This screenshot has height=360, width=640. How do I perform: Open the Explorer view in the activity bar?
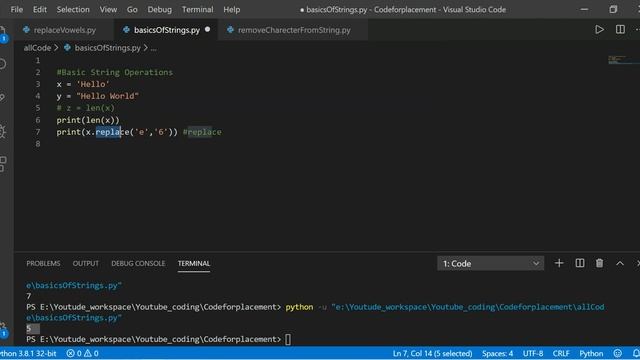pos(3,33)
